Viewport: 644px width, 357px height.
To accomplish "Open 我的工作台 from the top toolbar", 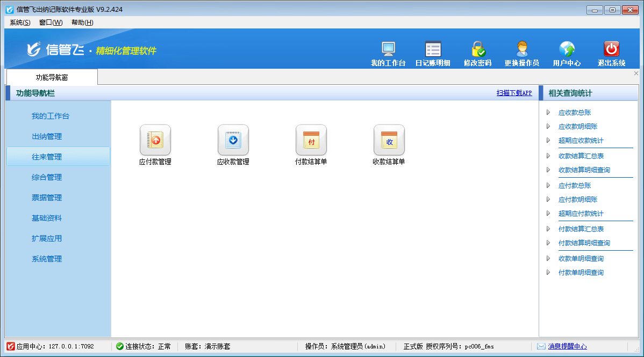I will 387,52.
